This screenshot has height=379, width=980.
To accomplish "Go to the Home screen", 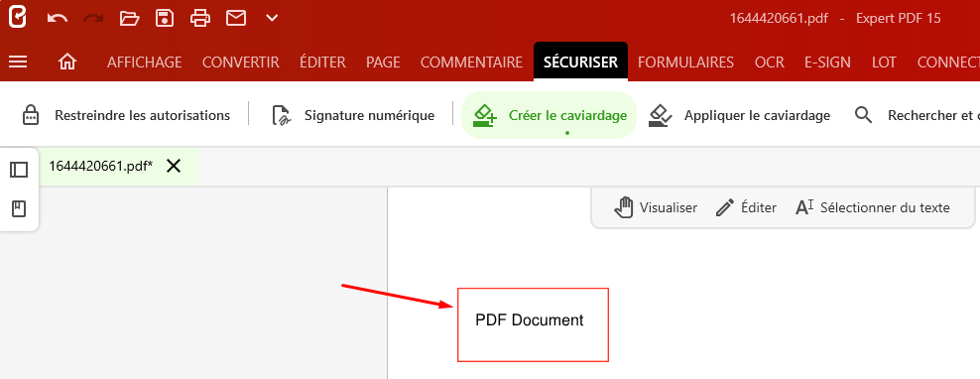I will pos(66,62).
